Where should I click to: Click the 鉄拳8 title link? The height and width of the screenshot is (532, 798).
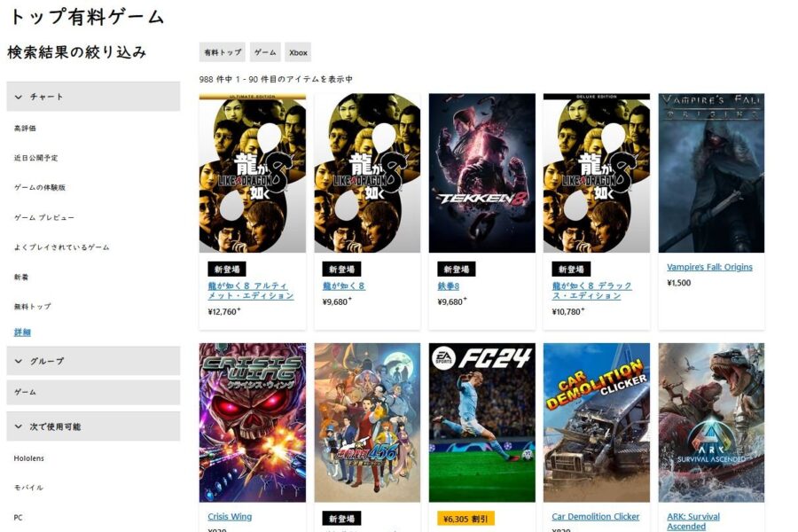[449, 286]
